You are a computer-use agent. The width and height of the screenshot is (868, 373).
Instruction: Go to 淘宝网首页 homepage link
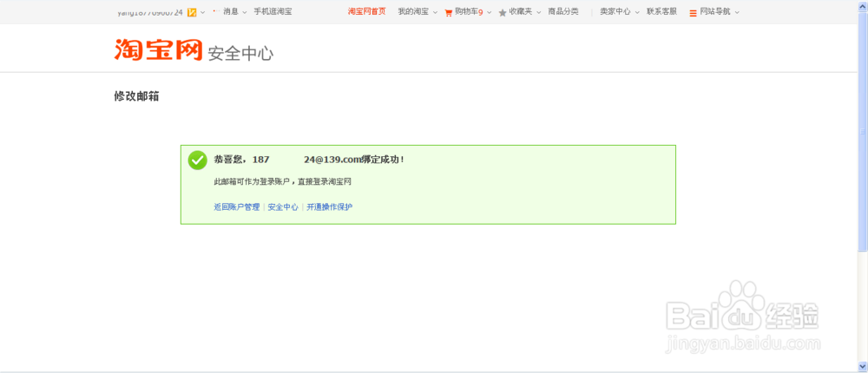(366, 11)
